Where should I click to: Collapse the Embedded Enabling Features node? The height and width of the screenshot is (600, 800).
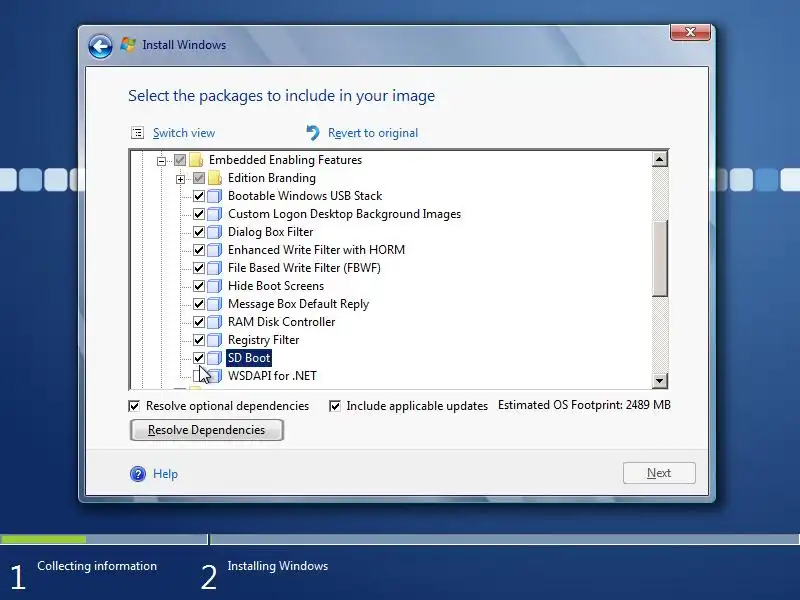coord(161,161)
